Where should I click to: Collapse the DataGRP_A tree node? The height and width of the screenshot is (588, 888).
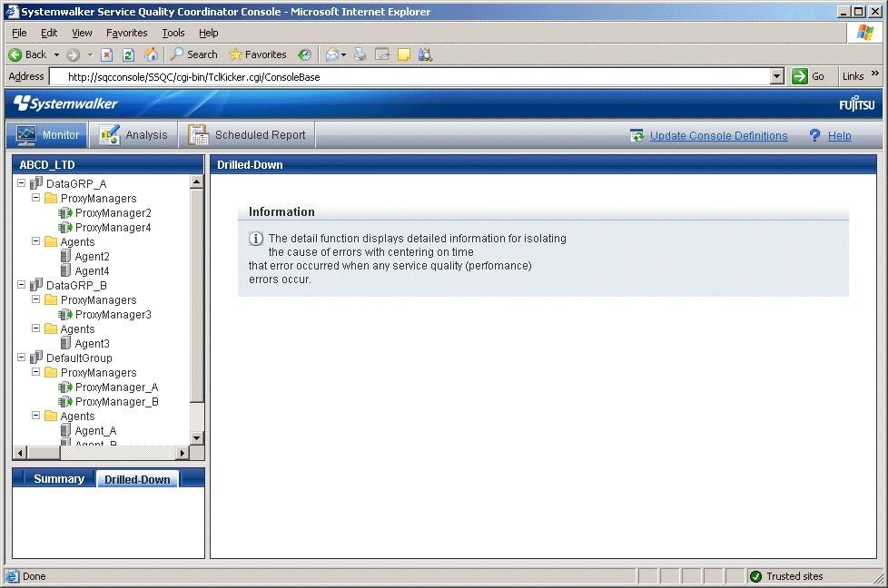pos(22,182)
